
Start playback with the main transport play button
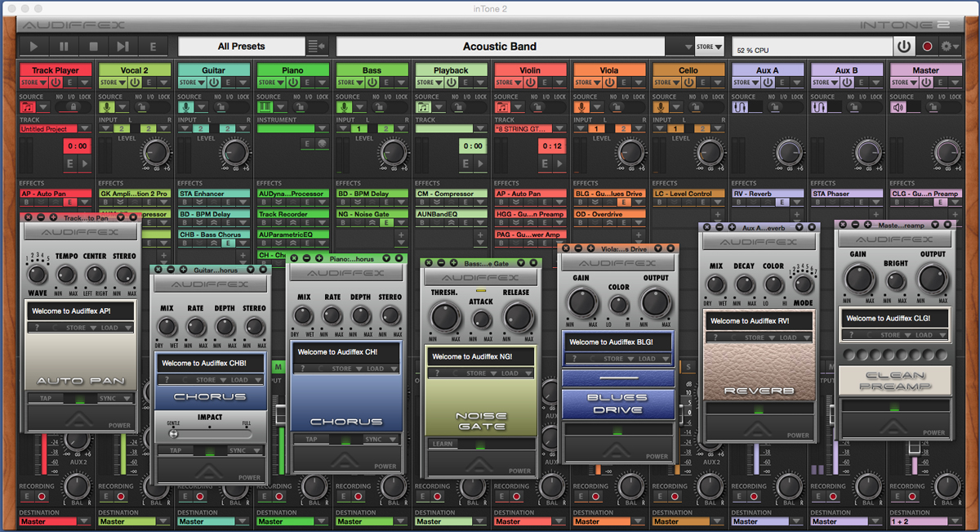35,47
